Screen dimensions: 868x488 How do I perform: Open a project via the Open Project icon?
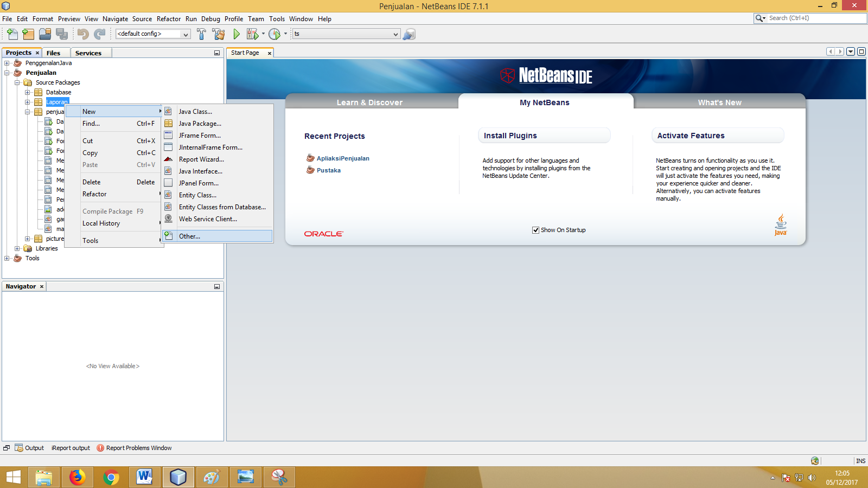(x=45, y=34)
